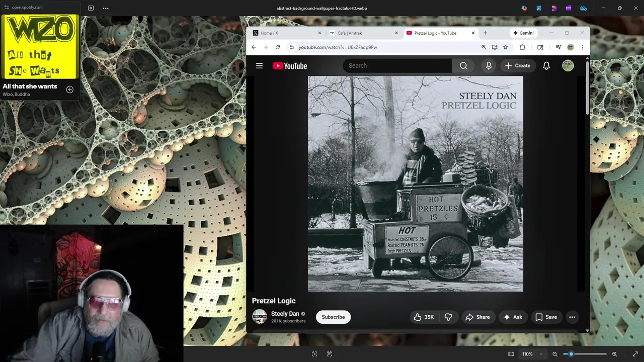Open Chrome profile avatar in toolbar
644x362 pixels.
[x=571, y=47]
